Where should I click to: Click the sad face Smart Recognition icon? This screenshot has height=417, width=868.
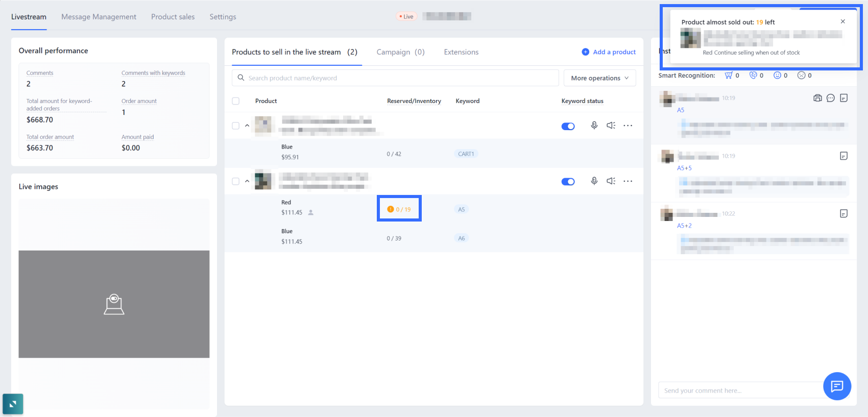click(801, 76)
